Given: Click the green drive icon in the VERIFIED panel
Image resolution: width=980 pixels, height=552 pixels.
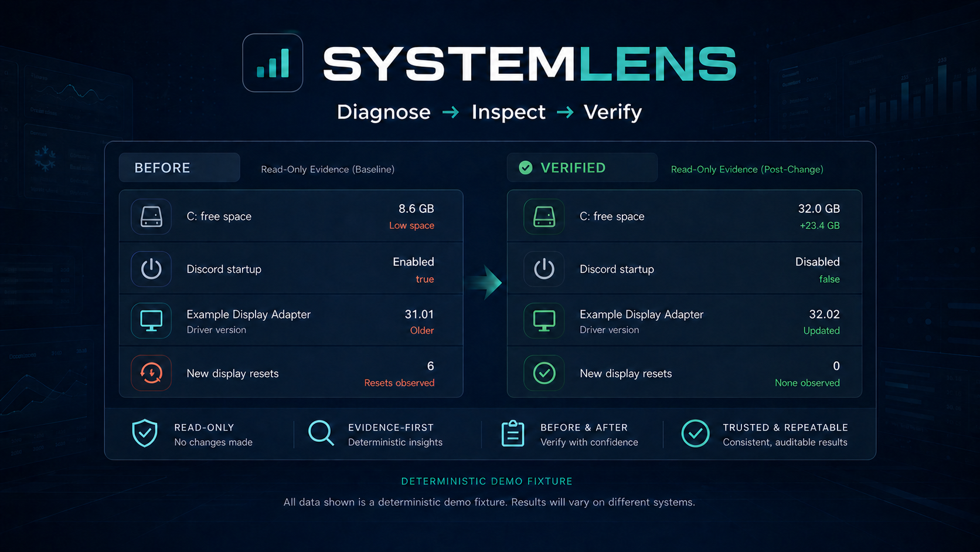Looking at the screenshot, I should pyautogui.click(x=544, y=216).
